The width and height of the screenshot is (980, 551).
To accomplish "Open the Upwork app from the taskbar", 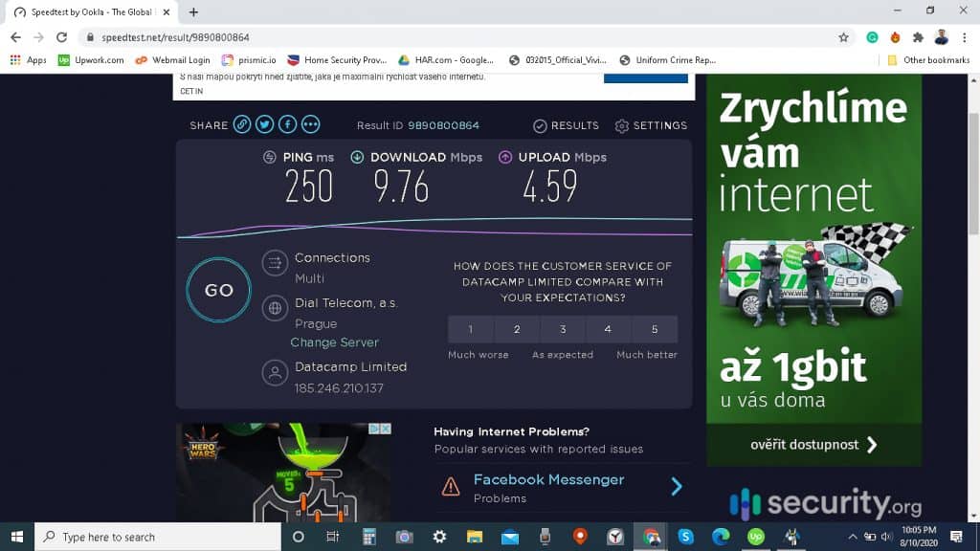I will [x=755, y=537].
